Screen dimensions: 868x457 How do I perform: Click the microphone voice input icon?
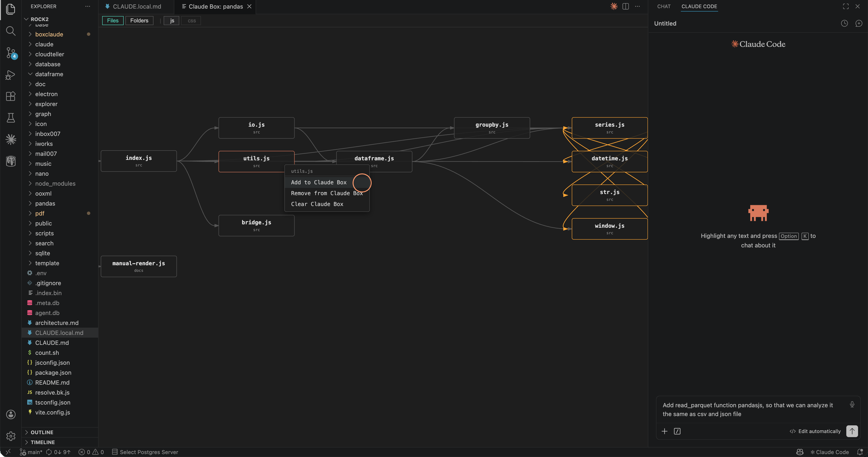click(852, 404)
